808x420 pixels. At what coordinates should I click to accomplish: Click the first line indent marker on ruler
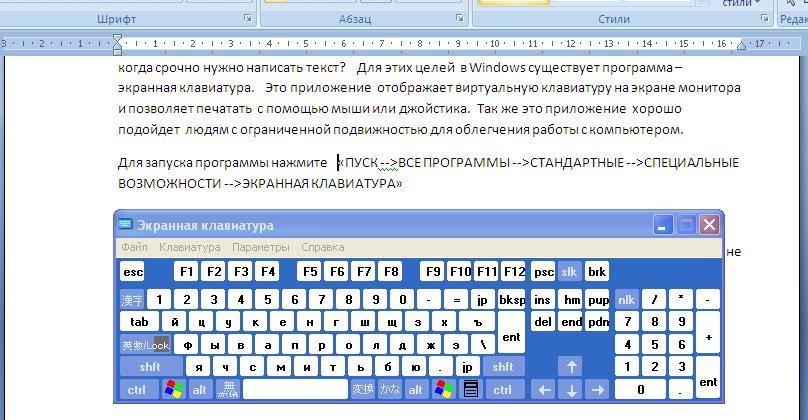point(117,39)
